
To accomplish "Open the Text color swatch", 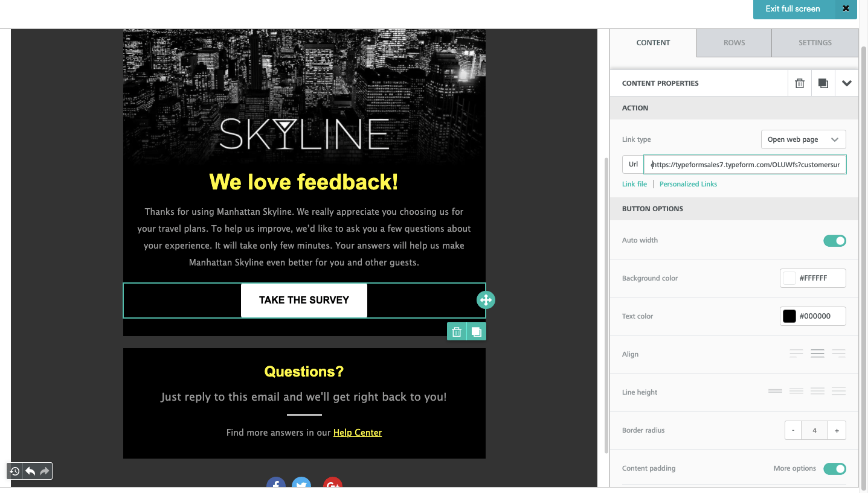I will click(789, 316).
